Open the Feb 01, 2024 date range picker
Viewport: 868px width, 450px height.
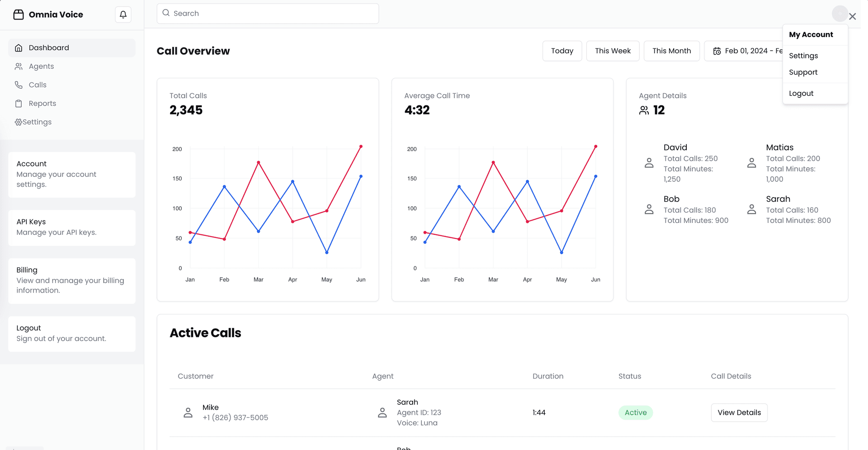(x=744, y=51)
